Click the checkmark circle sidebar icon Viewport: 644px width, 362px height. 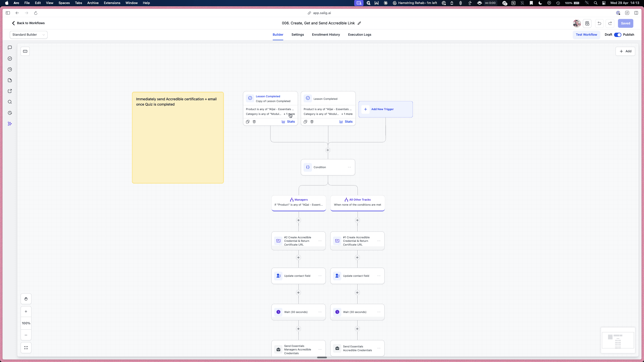click(x=10, y=59)
